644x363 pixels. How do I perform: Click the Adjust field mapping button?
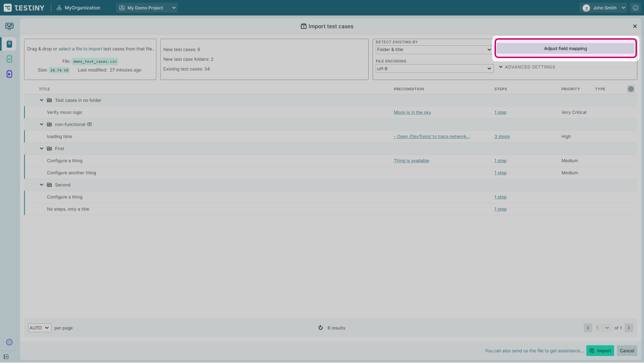click(x=565, y=49)
